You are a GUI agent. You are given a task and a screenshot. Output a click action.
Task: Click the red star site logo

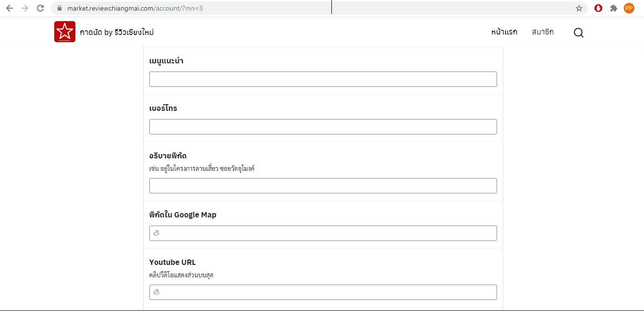65,32
